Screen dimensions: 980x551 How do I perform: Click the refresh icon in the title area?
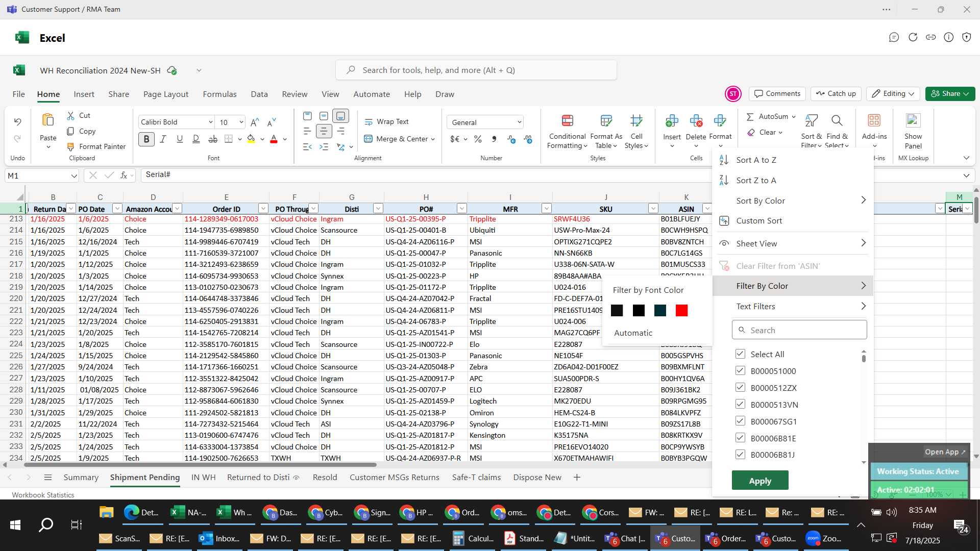click(913, 37)
